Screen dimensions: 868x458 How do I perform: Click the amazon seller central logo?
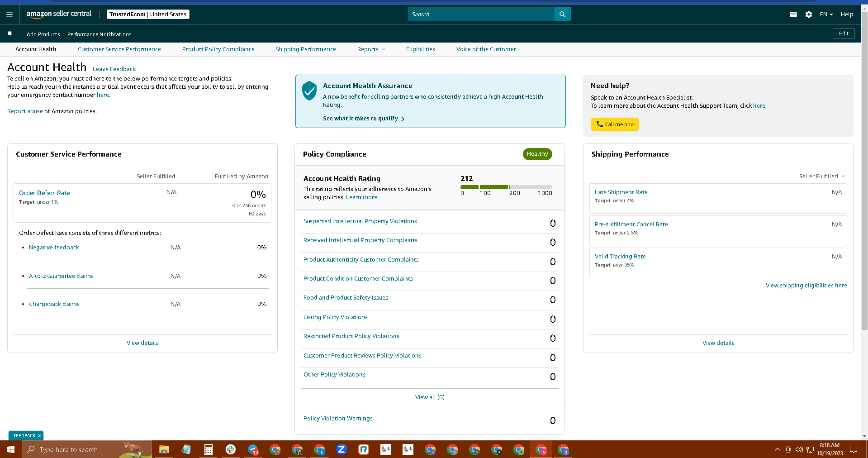[59, 14]
